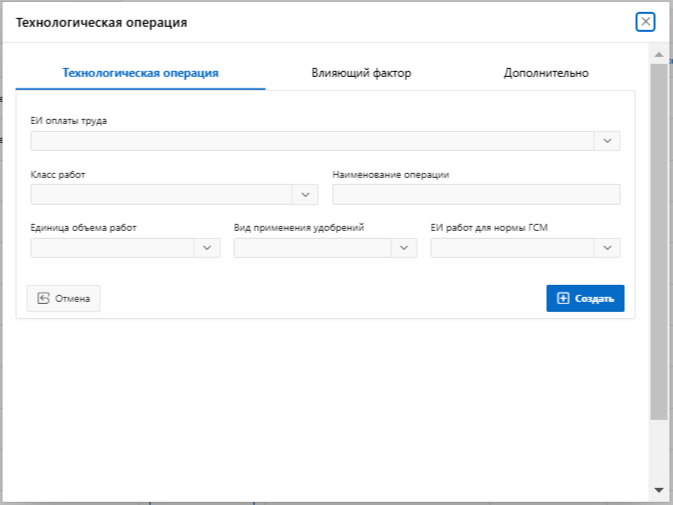
Task: Select the Технологическая операция tab
Action: [x=140, y=73]
